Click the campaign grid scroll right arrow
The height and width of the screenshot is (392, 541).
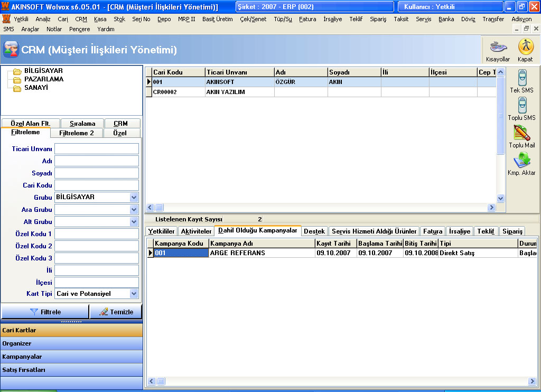pyautogui.click(x=531, y=381)
